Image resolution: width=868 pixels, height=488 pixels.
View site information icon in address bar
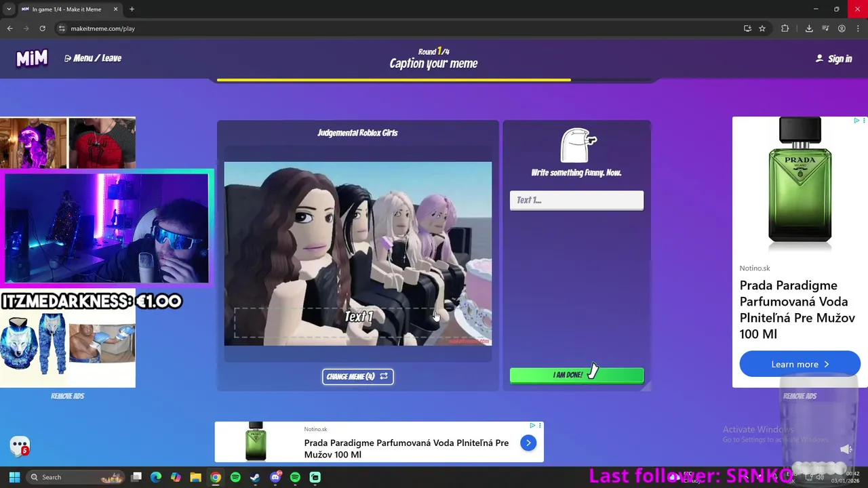click(62, 28)
